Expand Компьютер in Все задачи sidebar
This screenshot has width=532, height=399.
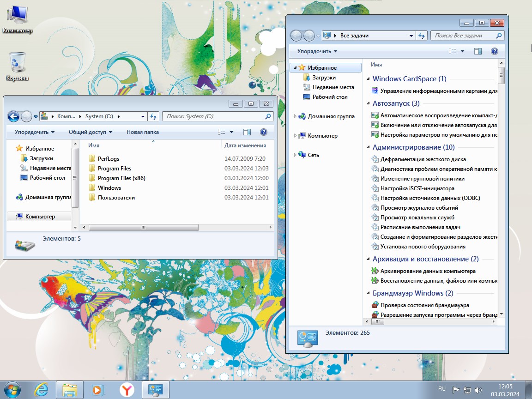click(x=295, y=135)
